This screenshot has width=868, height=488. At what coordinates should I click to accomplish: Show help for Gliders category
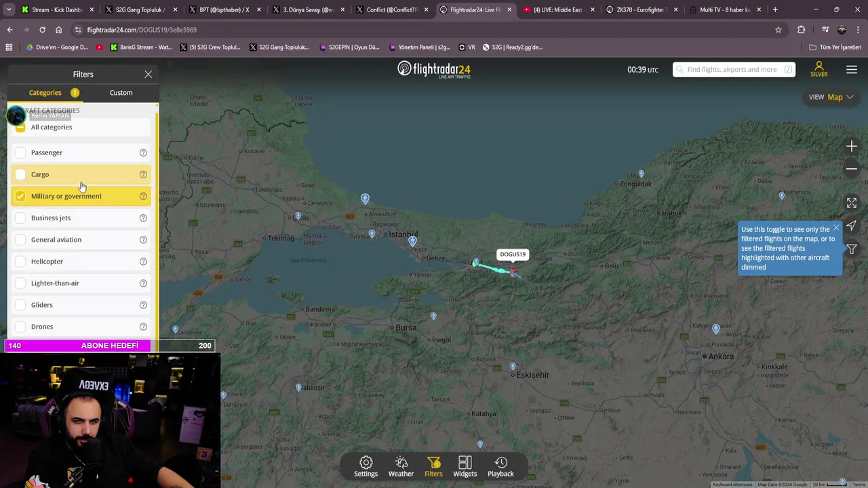click(x=143, y=304)
